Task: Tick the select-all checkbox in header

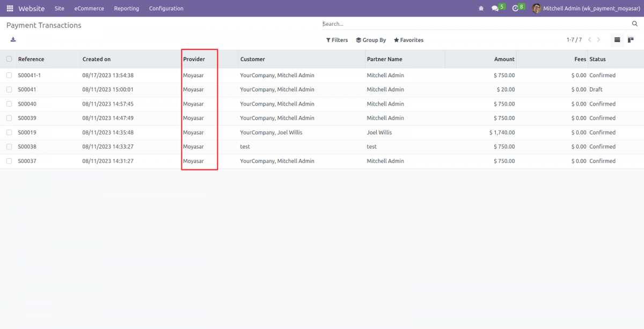Action: [x=9, y=59]
